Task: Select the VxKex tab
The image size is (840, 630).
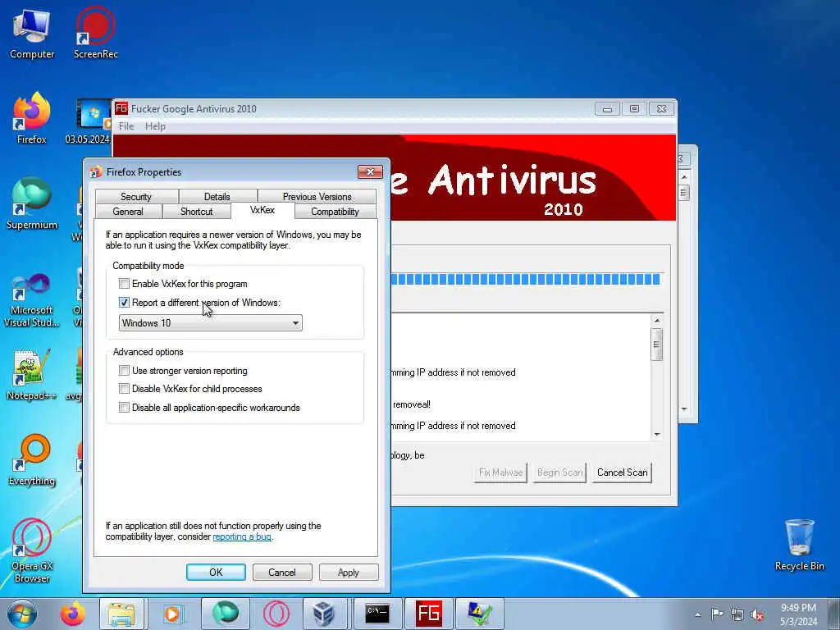Action: [262, 211]
